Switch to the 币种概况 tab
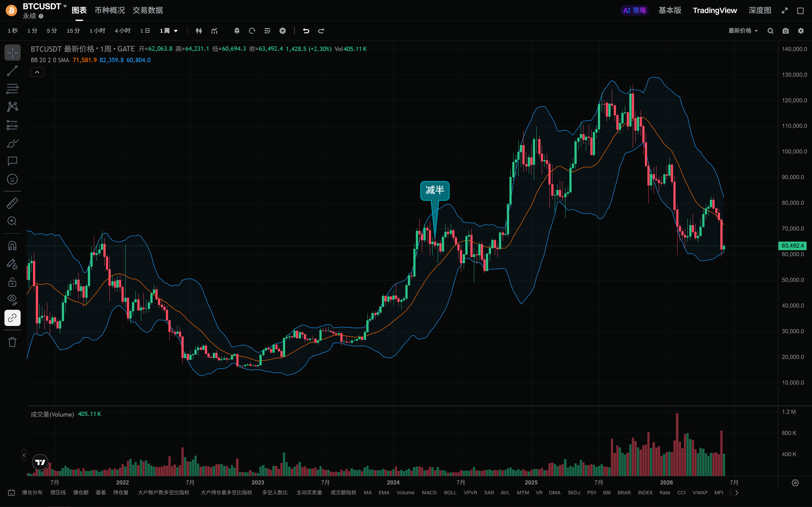Image resolution: width=812 pixels, height=507 pixels. pyautogui.click(x=110, y=10)
